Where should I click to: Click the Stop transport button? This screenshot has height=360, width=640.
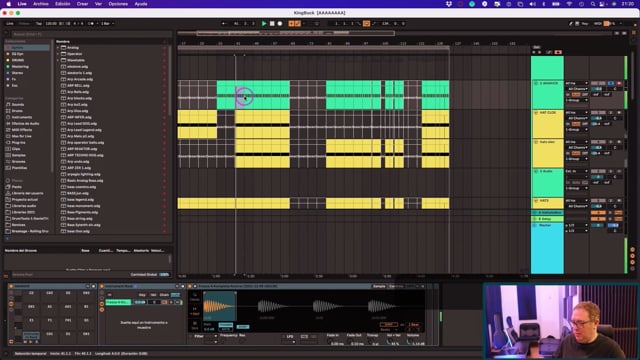point(272,24)
